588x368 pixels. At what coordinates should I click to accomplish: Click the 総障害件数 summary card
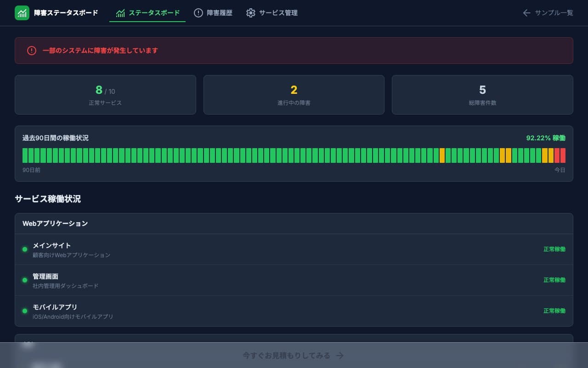click(482, 95)
